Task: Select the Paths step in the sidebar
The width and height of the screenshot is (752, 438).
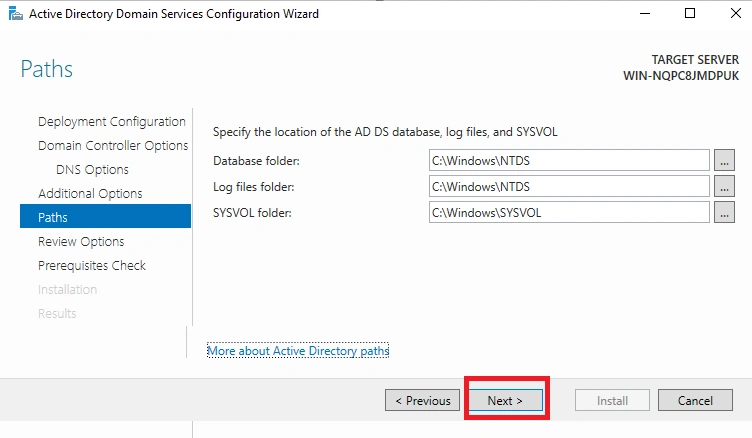Action: [106, 216]
